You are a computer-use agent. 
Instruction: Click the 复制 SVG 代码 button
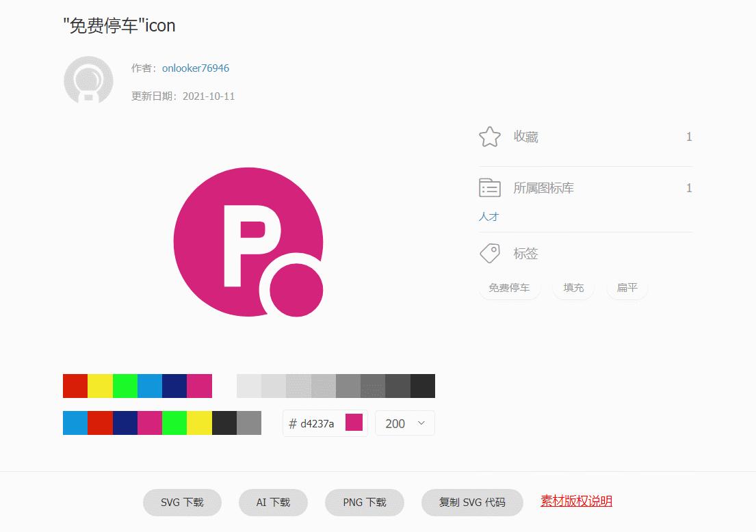[x=471, y=501]
